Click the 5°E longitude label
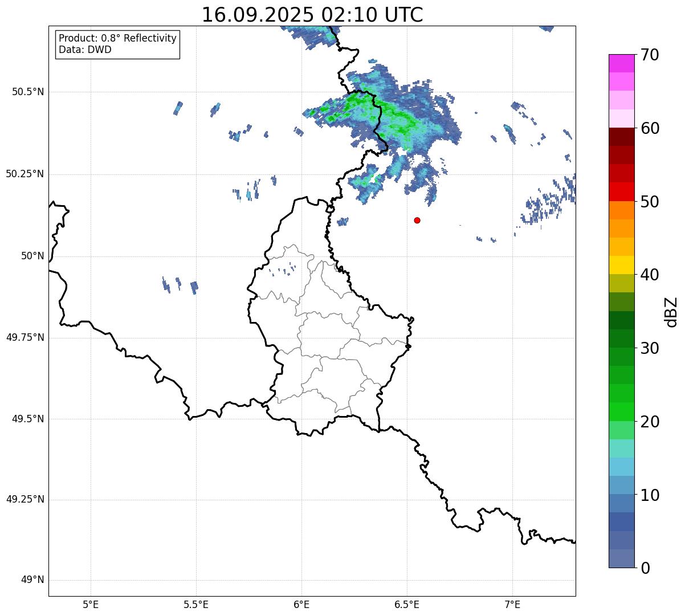This screenshot has height=616, width=685. [91, 604]
